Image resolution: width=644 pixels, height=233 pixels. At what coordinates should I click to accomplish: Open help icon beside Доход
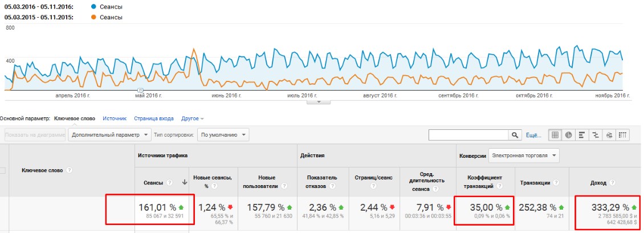[x=613, y=182]
